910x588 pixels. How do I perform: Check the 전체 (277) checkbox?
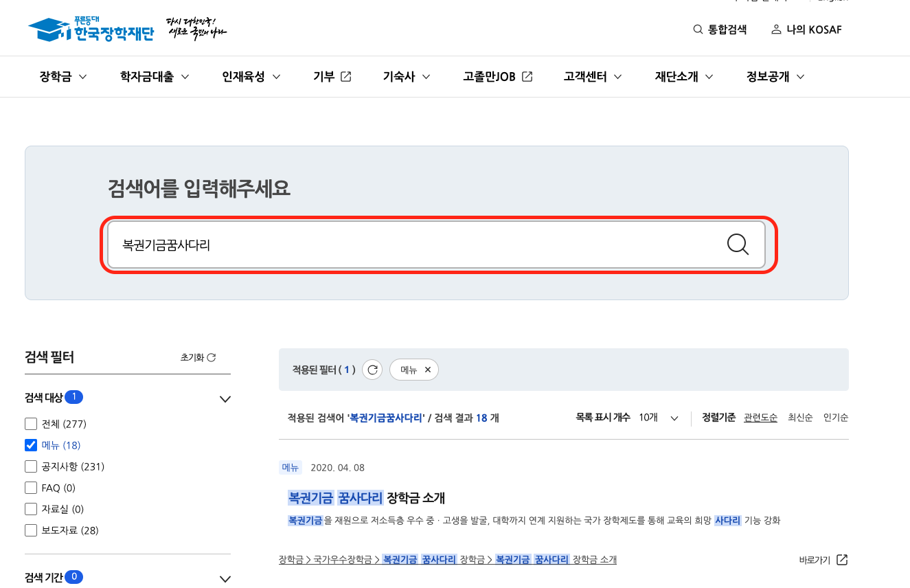30,424
